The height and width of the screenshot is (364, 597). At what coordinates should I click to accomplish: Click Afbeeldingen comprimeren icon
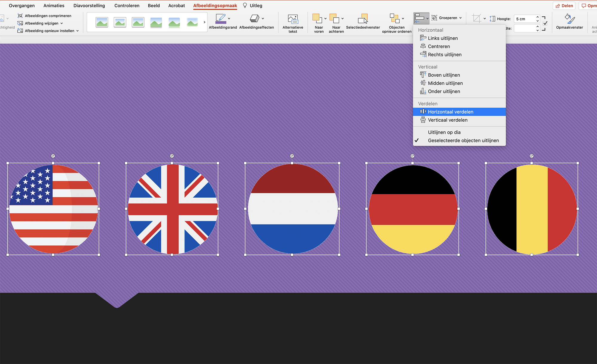20,16
